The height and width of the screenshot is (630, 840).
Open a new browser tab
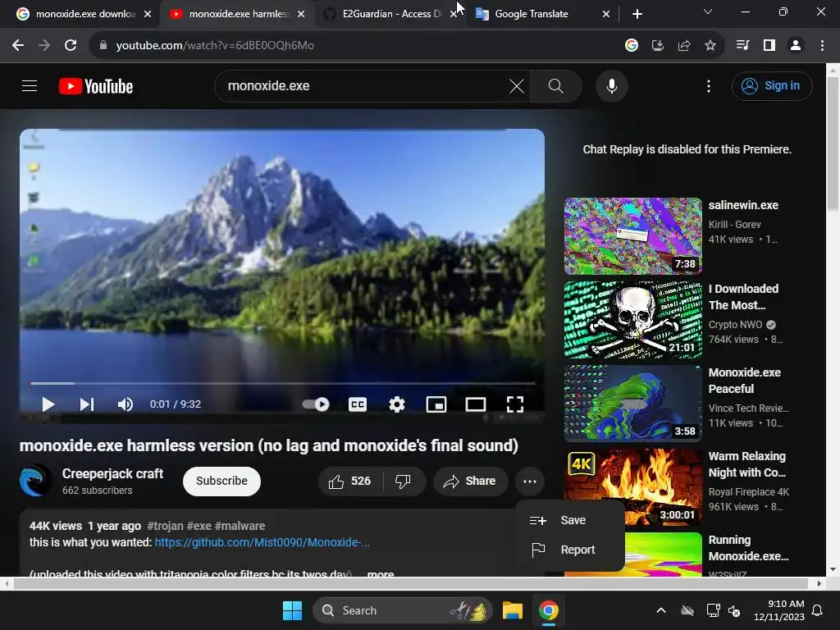click(637, 14)
